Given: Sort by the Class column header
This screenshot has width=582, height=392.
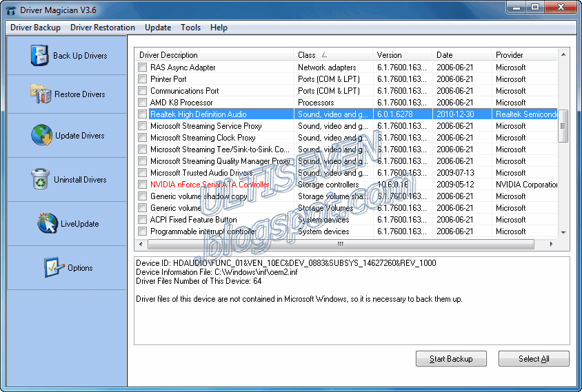Looking at the screenshot, I should (333, 55).
